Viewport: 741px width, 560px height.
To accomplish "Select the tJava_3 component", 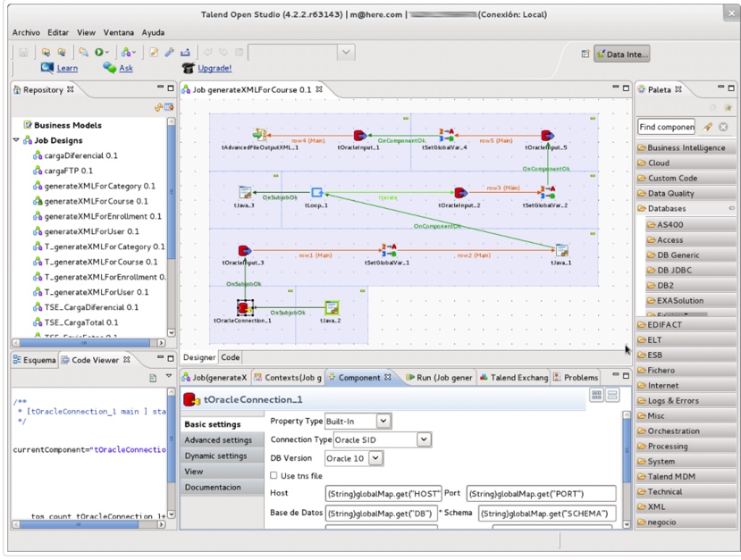I will pyautogui.click(x=245, y=193).
